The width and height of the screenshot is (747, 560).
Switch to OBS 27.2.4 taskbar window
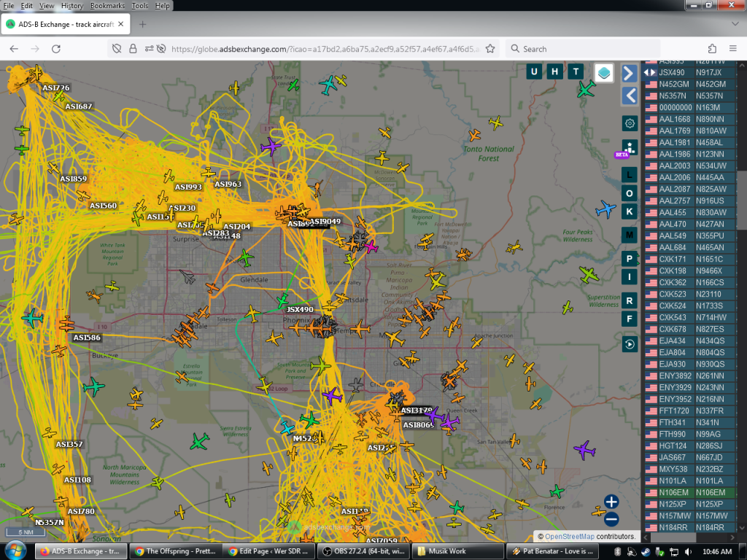pos(363,551)
